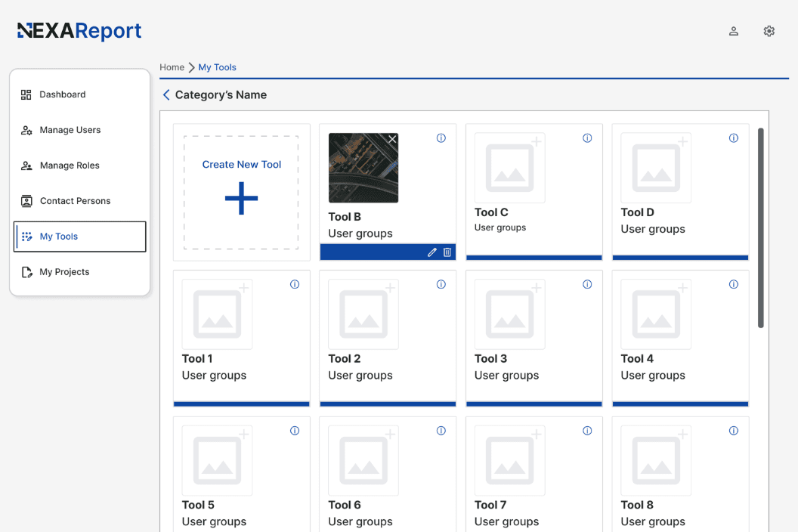Click the Dashboard sidebar icon

pyautogui.click(x=25, y=94)
